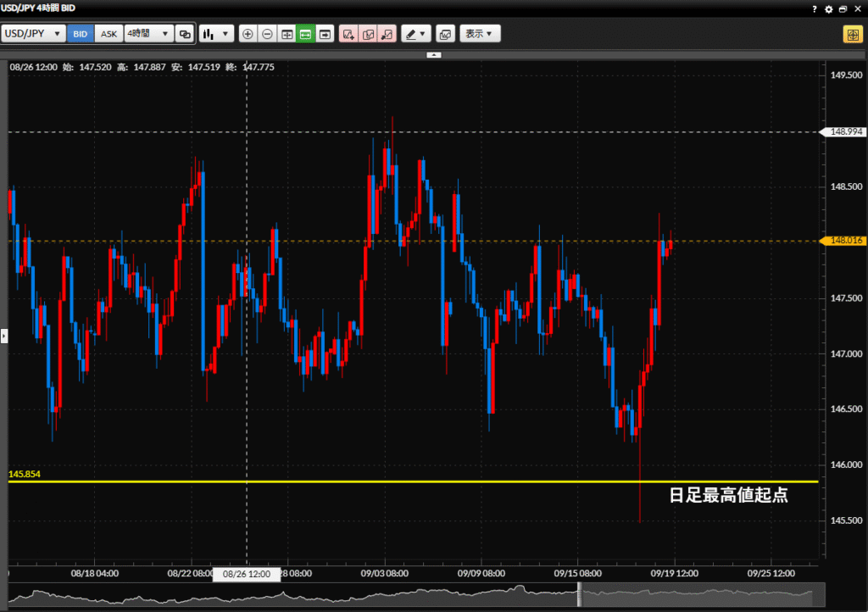Image resolution: width=868 pixels, height=612 pixels.
Task: Open the drawing pencil tool dropdown
Action: [415, 34]
